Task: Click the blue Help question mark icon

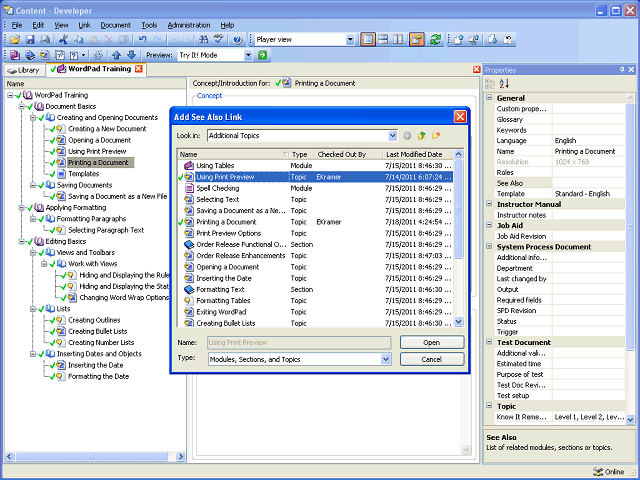Action: point(238,40)
